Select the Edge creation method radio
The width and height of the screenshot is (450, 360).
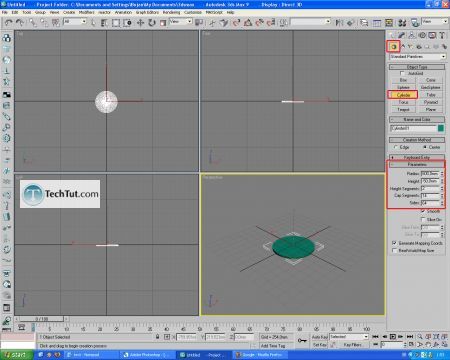tap(395, 147)
